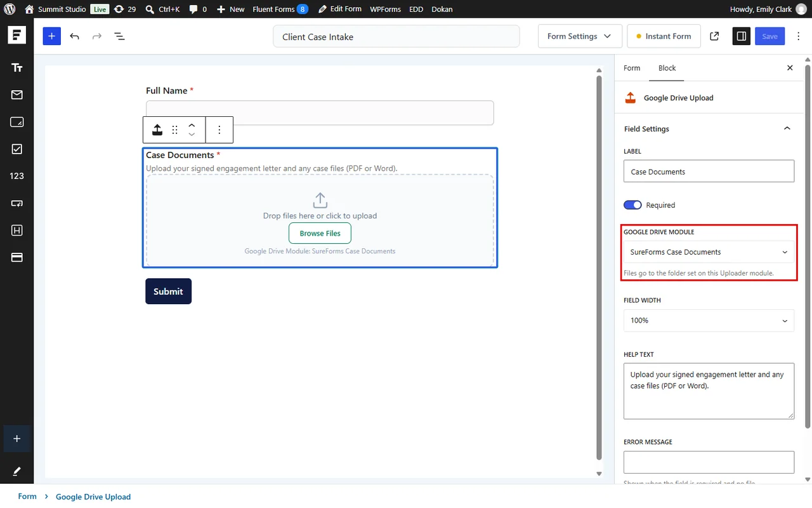Click the Browse Files button

320,233
